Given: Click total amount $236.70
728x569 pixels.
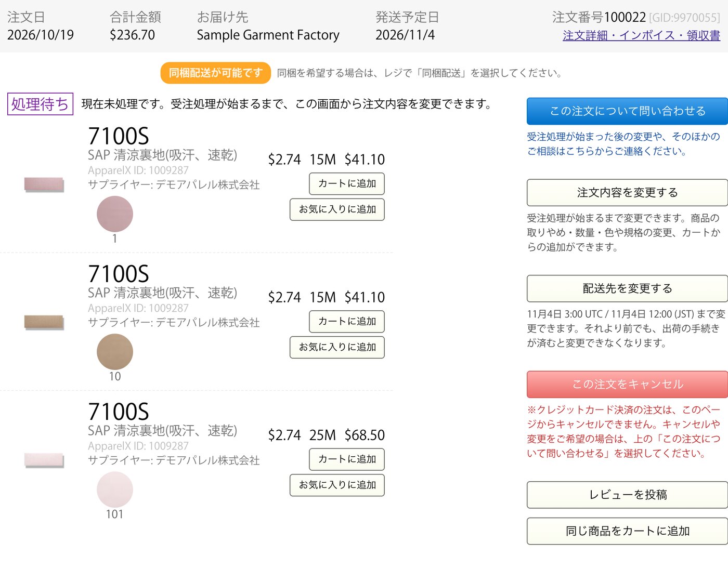Looking at the screenshot, I should 133,35.
